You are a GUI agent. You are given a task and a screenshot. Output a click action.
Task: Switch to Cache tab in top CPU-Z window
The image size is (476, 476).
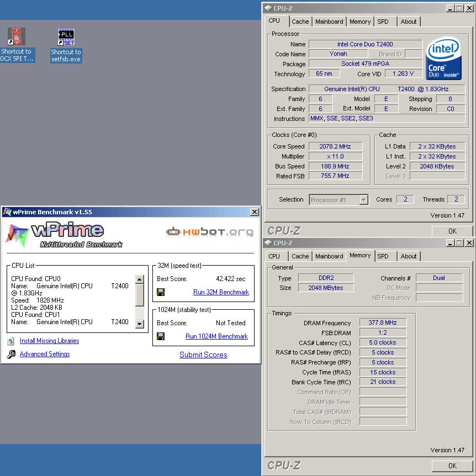tap(300, 22)
